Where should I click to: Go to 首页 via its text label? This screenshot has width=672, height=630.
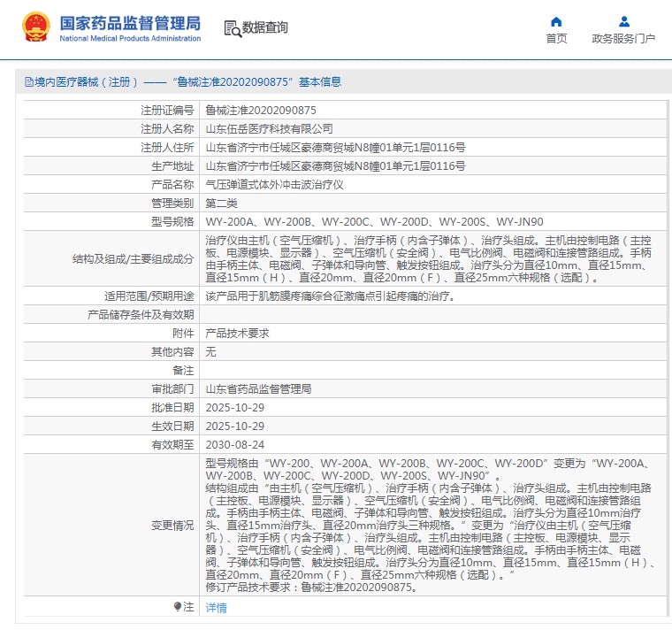pyautogui.click(x=556, y=39)
